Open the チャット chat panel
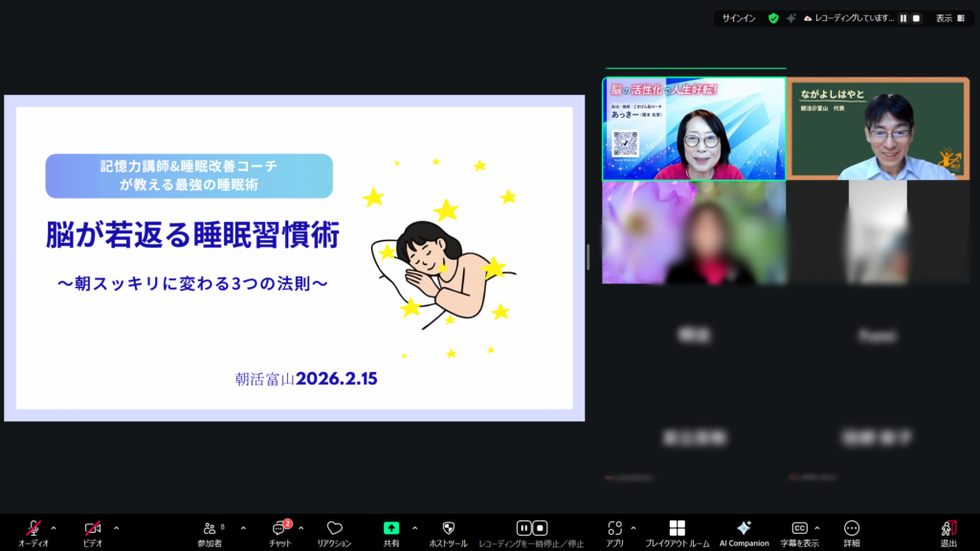980x551 pixels. coord(280,528)
